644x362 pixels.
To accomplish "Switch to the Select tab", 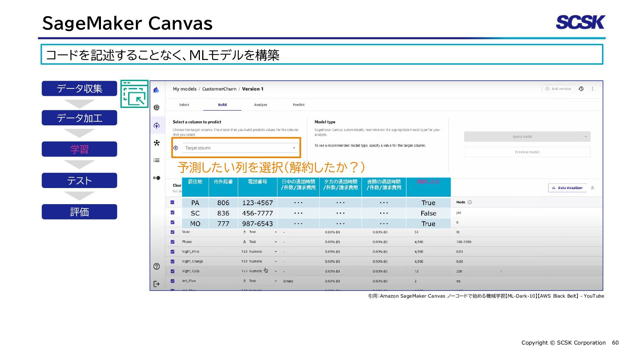I will pyautogui.click(x=184, y=105).
